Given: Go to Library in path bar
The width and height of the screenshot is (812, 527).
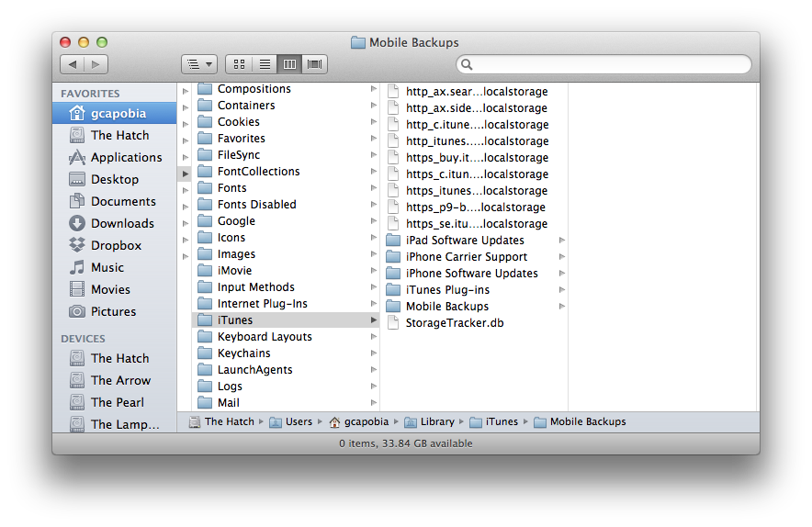Looking at the screenshot, I should pyautogui.click(x=429, y=422).
